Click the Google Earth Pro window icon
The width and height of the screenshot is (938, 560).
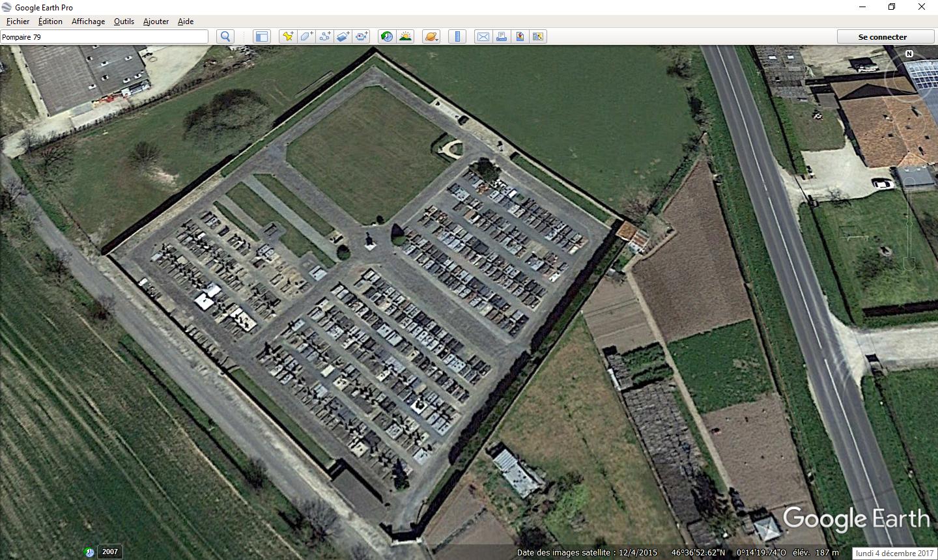pyautogui.click(x=7, y=7)
